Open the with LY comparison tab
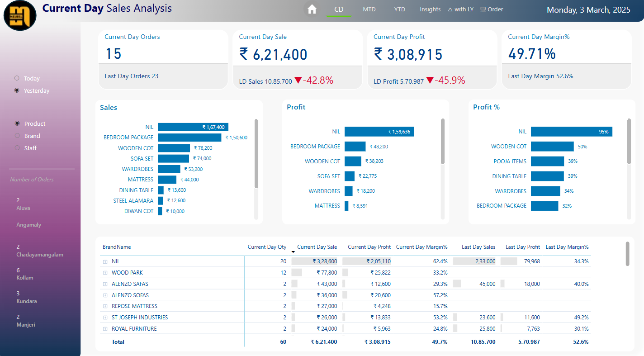 pos(464,9)
